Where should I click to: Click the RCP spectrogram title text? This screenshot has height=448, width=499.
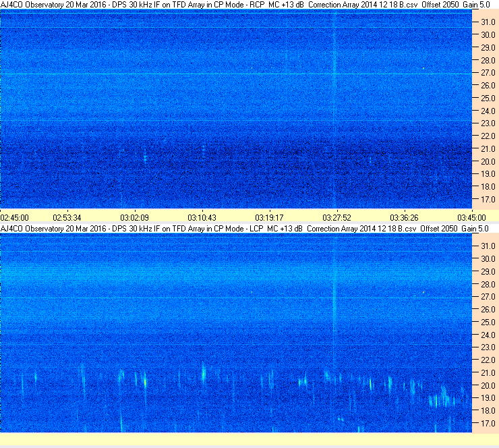(x=245, y=5)
